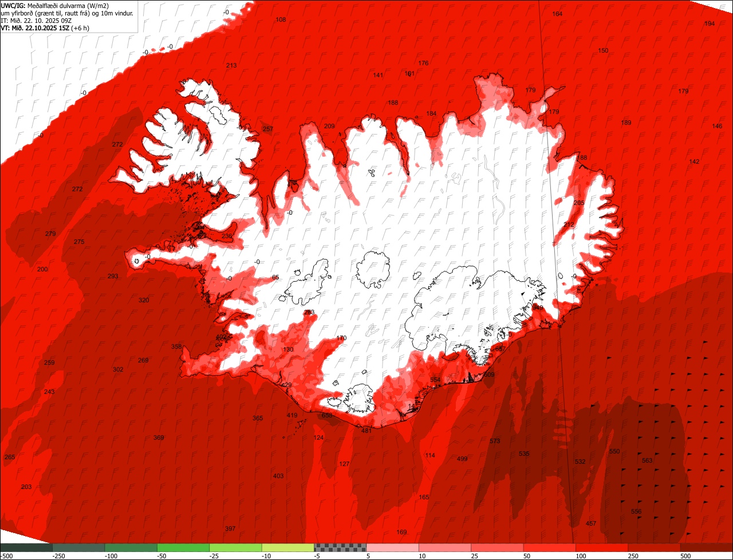Click the map value 209
733x560 pixels.
coord(329,126)
